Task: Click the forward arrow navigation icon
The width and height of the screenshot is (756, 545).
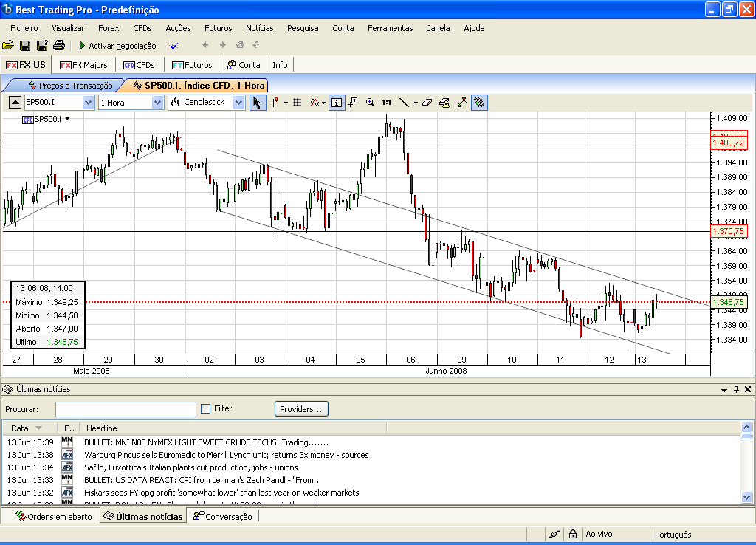Action: coord(223,45)
